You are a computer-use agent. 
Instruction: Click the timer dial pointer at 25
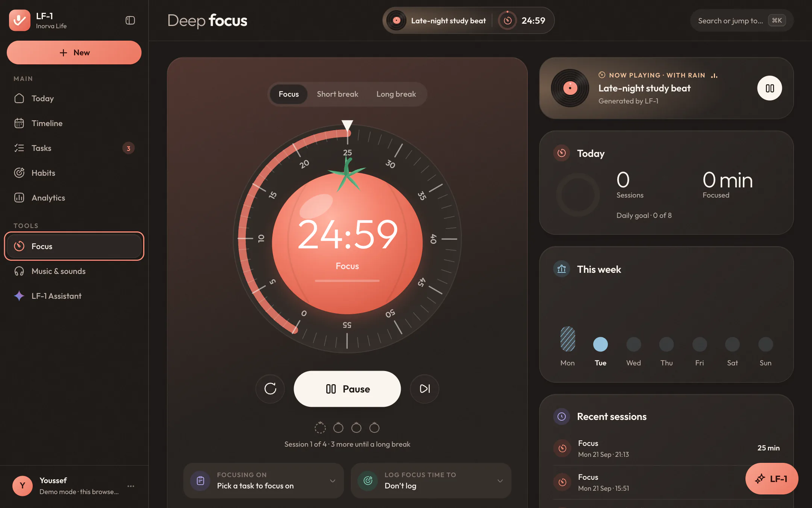pos(347,125)
